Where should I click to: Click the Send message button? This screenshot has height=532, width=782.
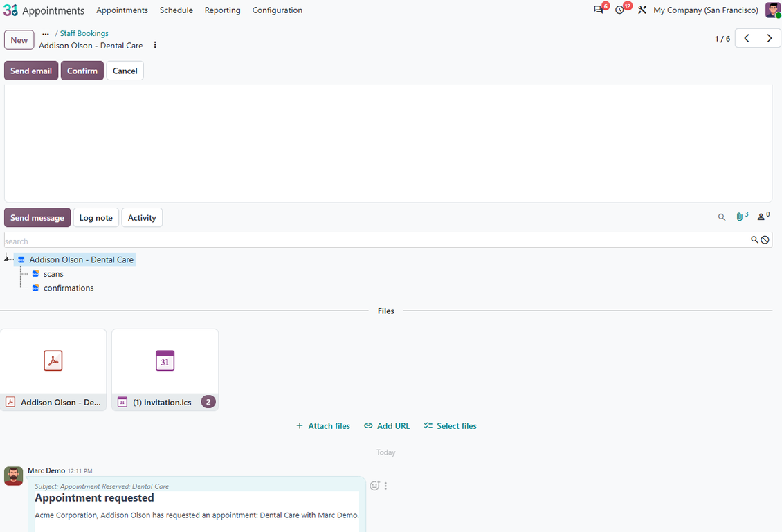[37, 217]
